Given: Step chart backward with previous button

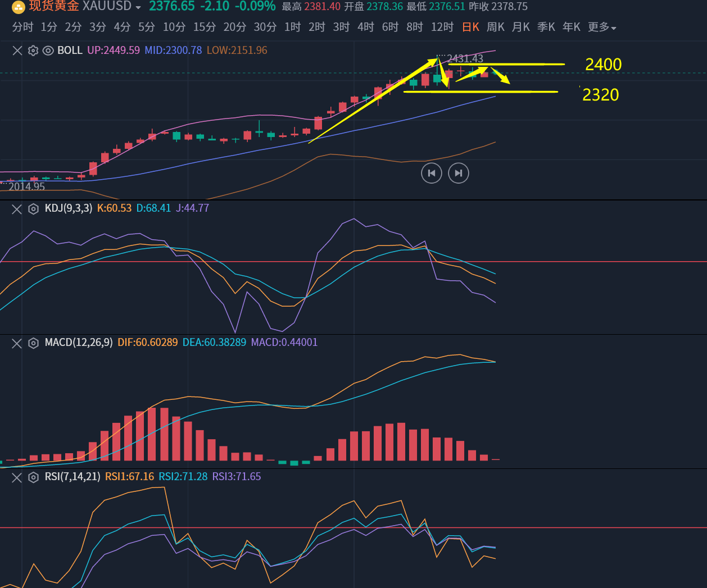Looking at the screenshot, I should [432, 173].
